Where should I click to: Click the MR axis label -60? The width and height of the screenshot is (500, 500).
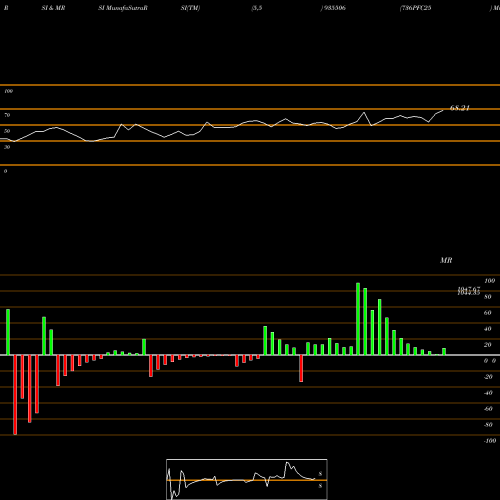coord(488,409)
